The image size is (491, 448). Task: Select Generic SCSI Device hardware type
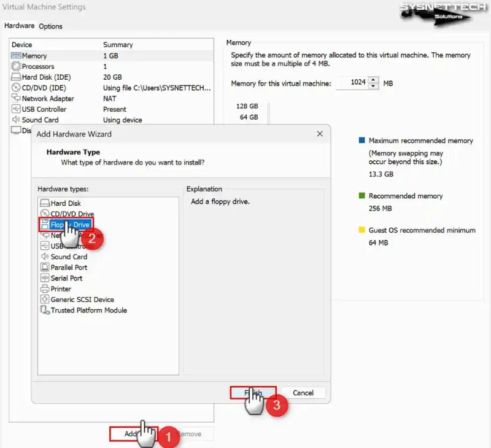[82, 299]
